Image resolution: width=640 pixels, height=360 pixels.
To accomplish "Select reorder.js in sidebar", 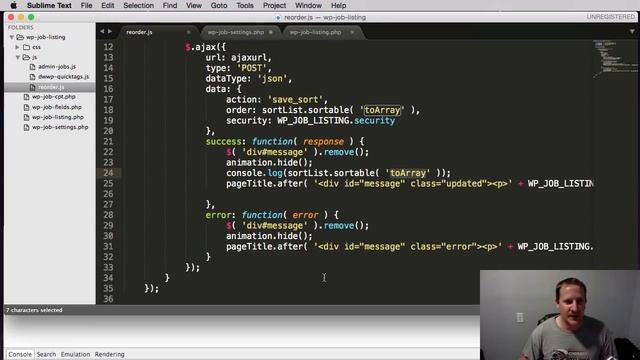I will click(51, 87).
